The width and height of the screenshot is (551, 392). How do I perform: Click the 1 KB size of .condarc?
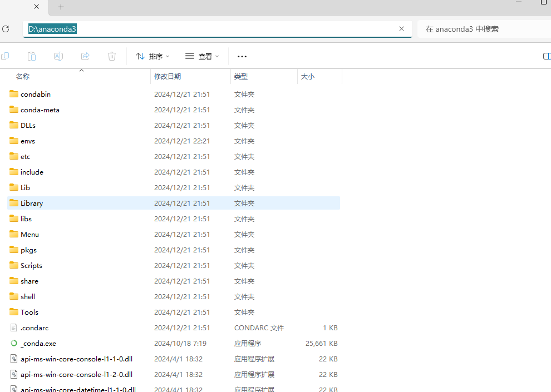pos(330,328)
